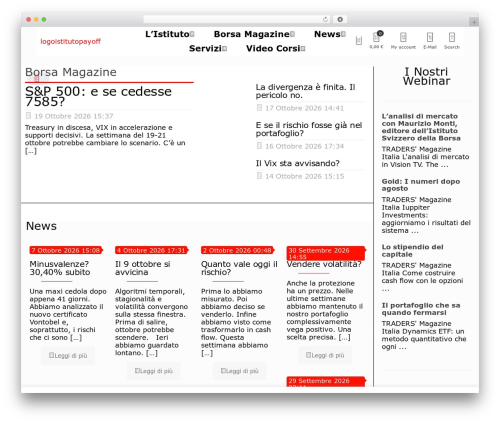Click excerpt TRADERS' Magazine Italia Iuppiter Investments

pos(426,215)
